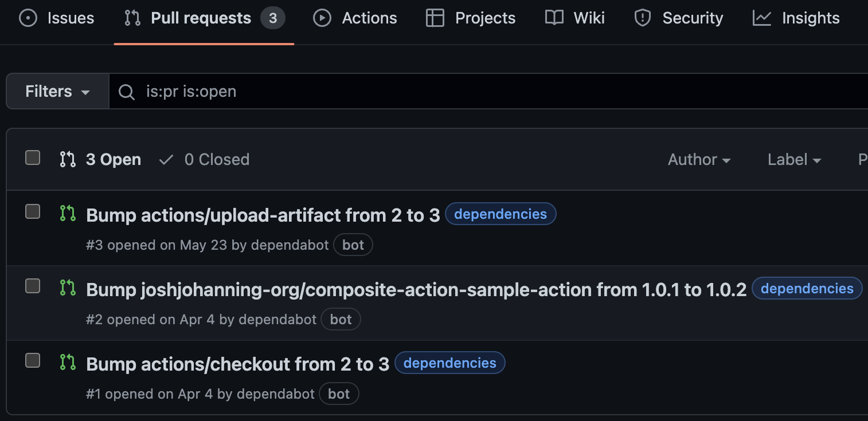The width and height of the screenshot is (868, 421).
Task: Click the Wiki book icon
Action: [554, 18]
